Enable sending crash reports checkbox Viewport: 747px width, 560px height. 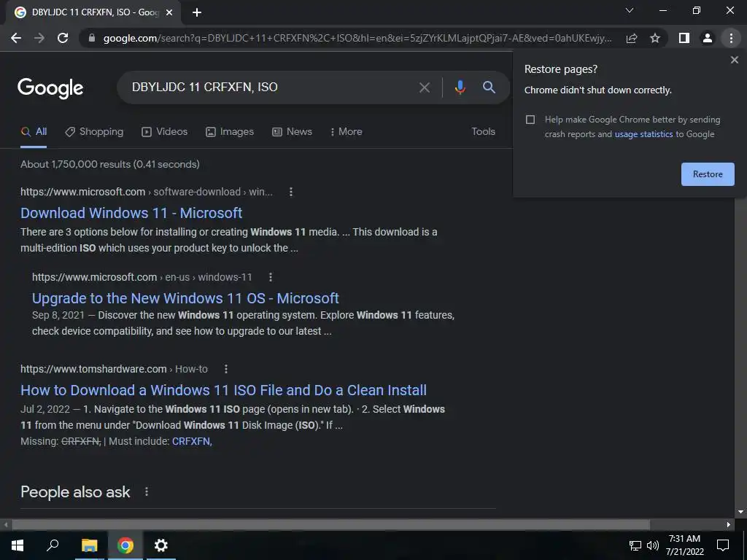pyautogui.click(x=530, y=120)
